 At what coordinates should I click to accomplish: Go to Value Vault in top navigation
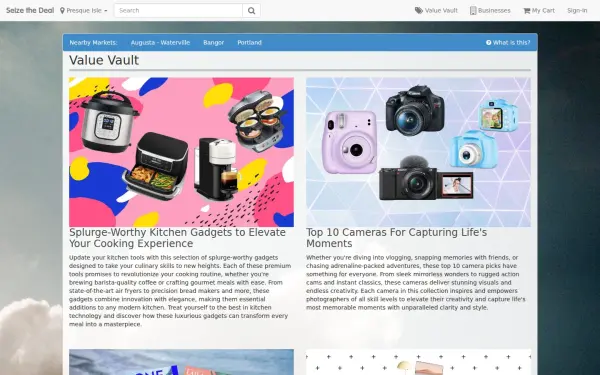[436, 10]
